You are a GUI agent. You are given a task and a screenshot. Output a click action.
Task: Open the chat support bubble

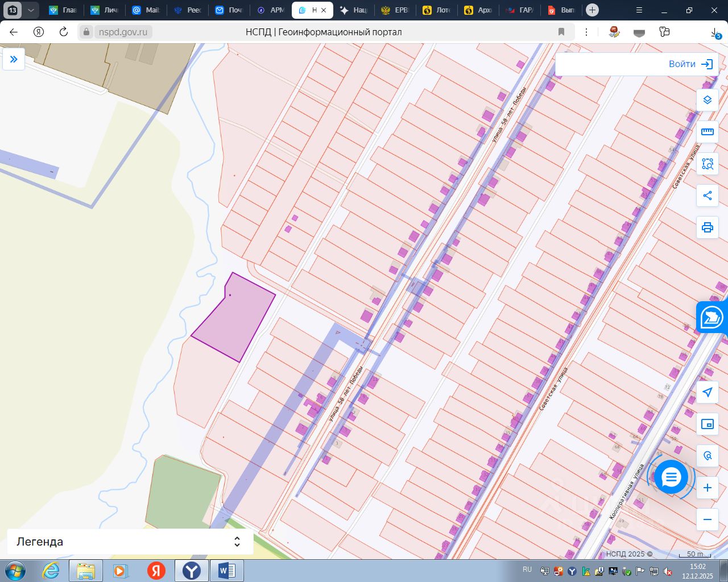[x=671, y=477]
